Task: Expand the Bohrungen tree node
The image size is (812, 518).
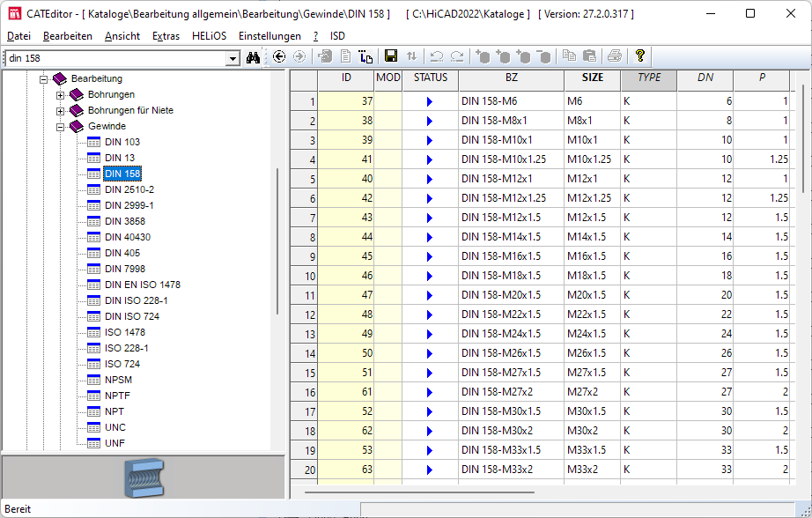Action: pos(61,94)
